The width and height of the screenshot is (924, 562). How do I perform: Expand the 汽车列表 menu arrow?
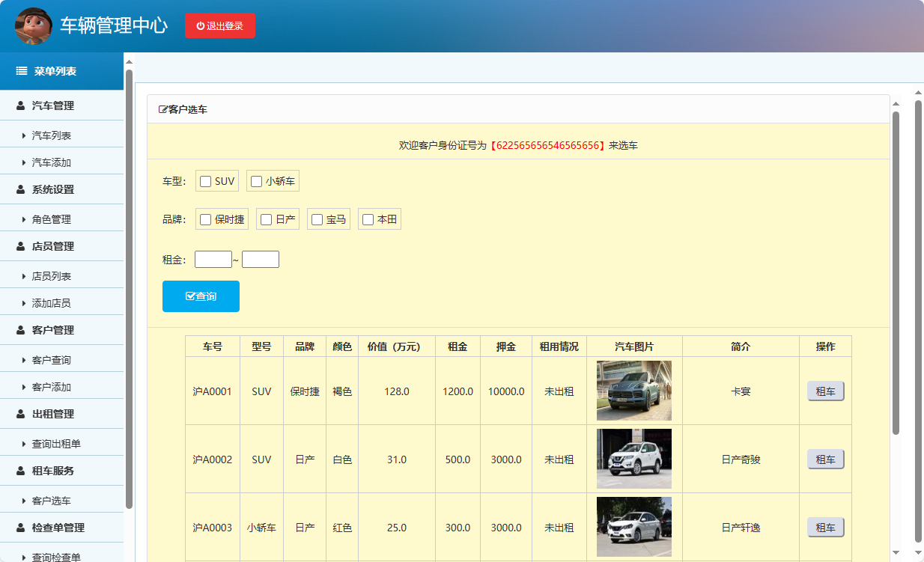24,136
